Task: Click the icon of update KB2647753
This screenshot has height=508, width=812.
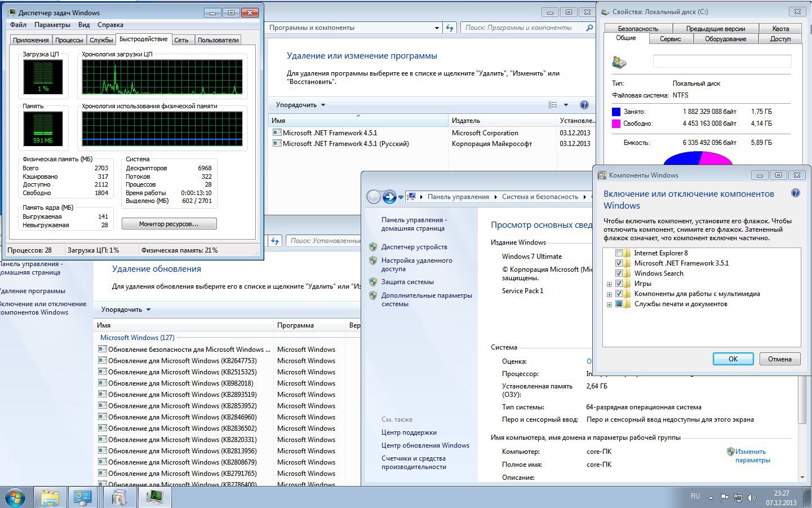Action: pyautogui.click(x=102, y=361)
